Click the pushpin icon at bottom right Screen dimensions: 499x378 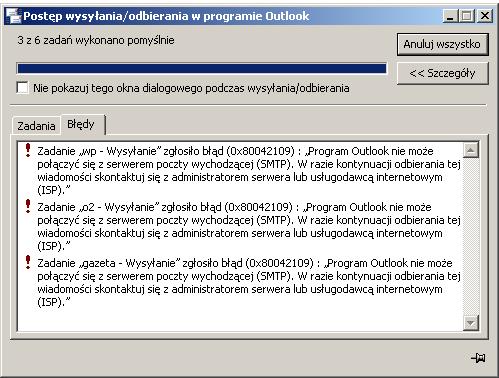478,358
